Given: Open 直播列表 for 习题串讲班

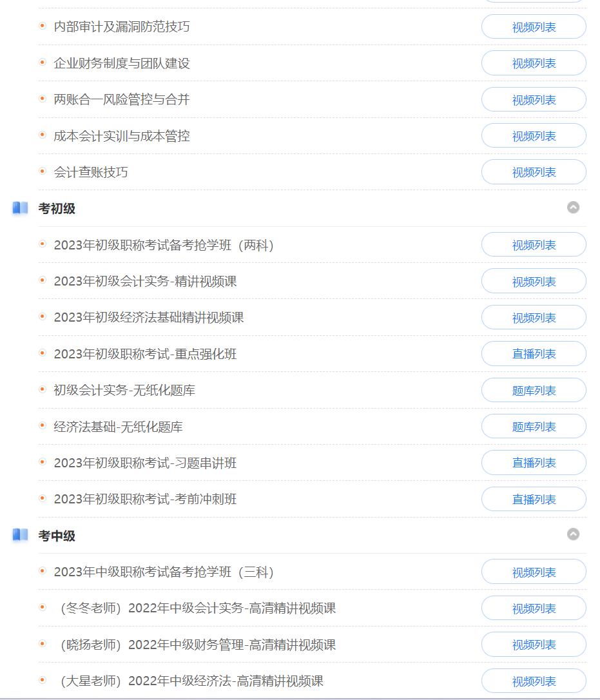Looking at the screenshot, I should (534, 463).
